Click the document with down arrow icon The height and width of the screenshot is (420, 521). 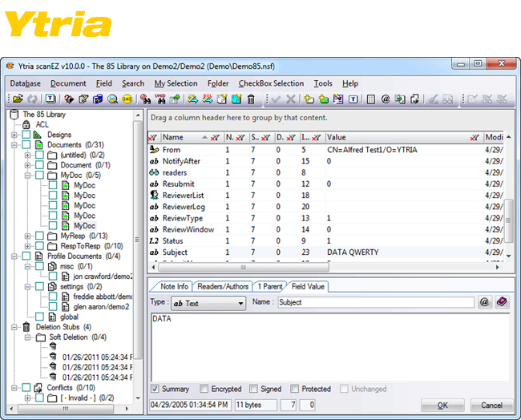click(414, 99)
